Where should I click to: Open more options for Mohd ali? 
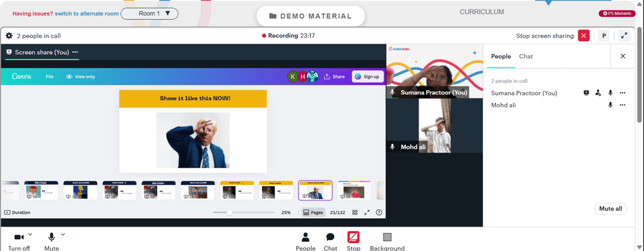[623, 105]
